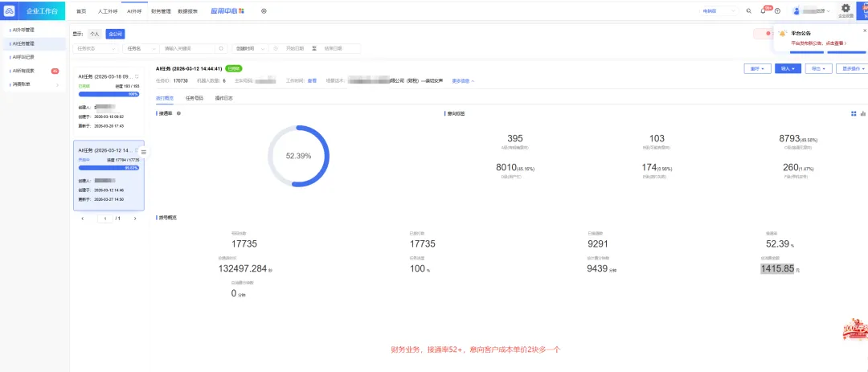Open the 重呼 dropdown button
This screenshot has width=868, height=372.
pyautogui.click(x=757, y=68)
